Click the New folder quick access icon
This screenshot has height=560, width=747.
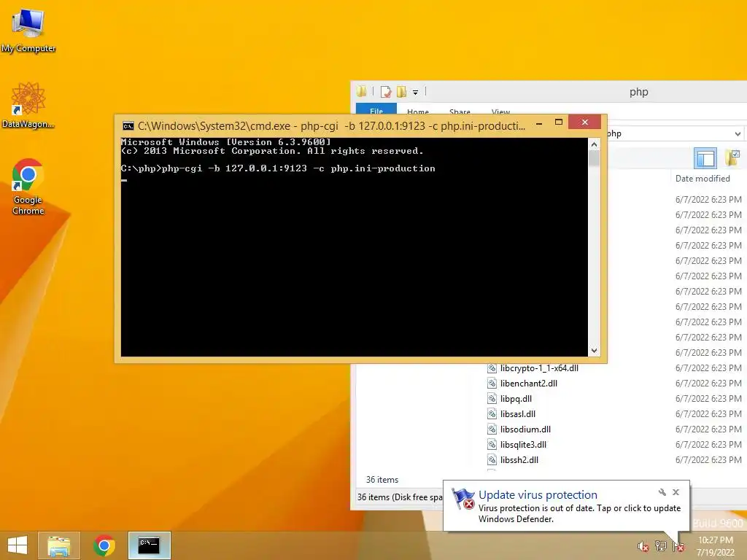(x=402, y=91)
